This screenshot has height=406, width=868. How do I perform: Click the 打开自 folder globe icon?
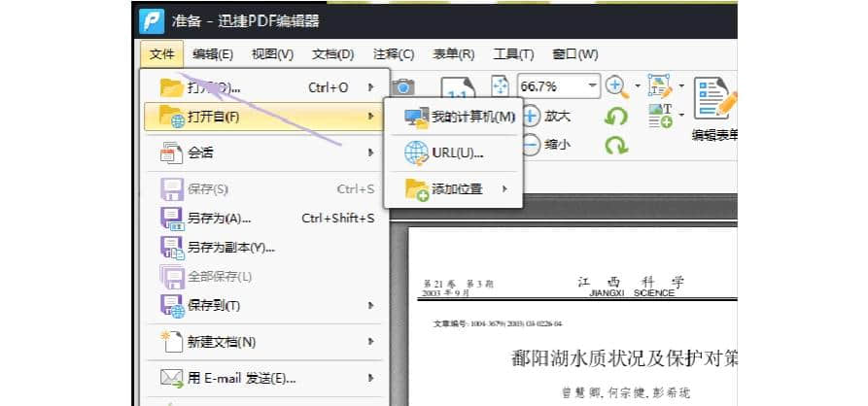[x=172, y=117]
